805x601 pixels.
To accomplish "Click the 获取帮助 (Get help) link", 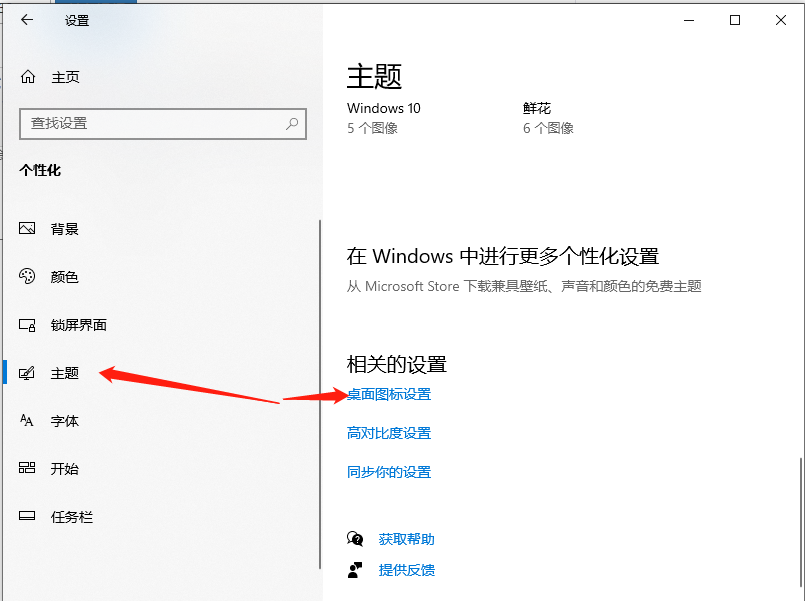I will [x=406, y=538].
